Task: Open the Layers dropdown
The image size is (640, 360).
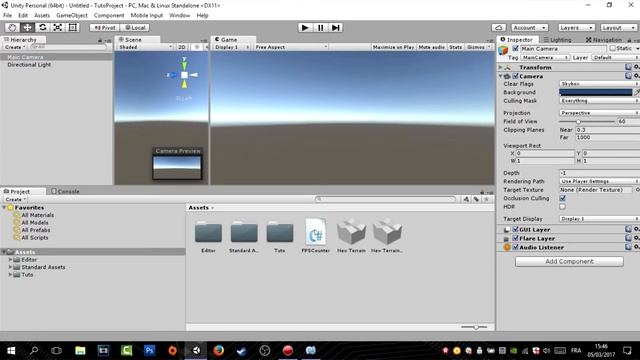Action: (x=576, y=27)
